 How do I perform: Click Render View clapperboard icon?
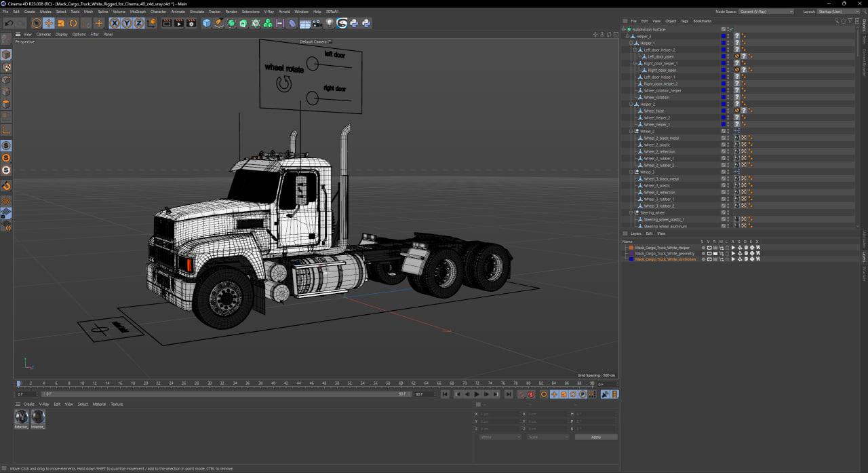167,23
